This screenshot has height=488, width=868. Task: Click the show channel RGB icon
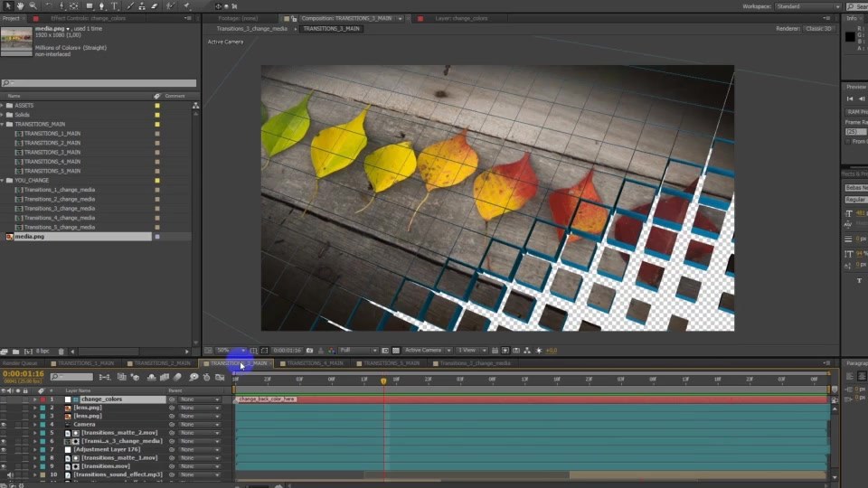331,351
